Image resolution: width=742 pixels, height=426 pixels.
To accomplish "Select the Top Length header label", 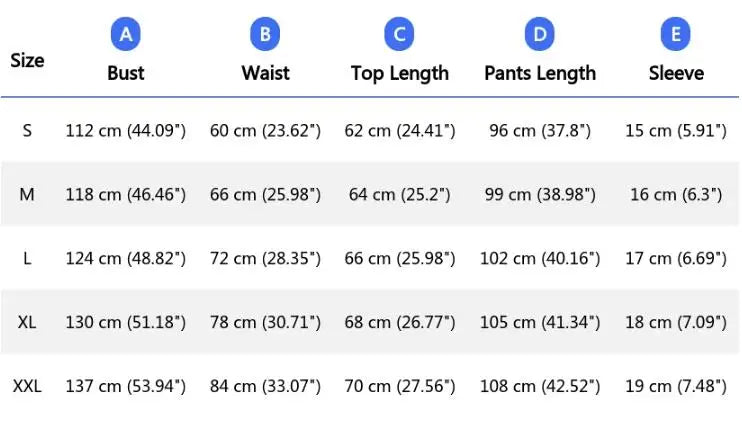I will (400, 73).
